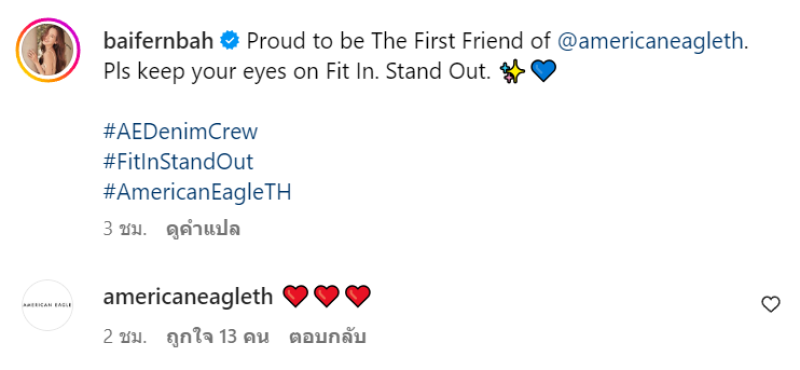Open the American Eagle avatar logo
This screenshot has height=370, width=800.
(47, 305)
